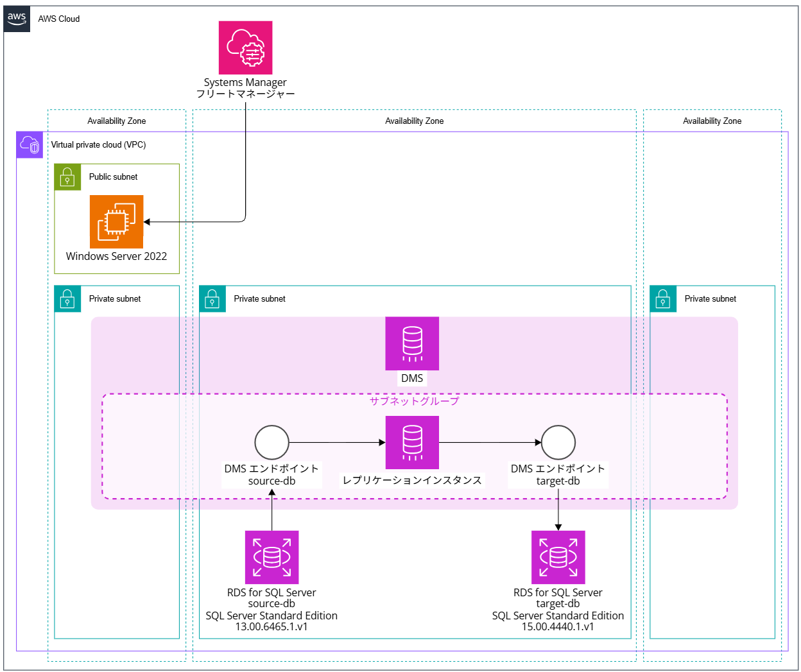Click the Windows Server 2022 EC2 icon
This screenshot has height=672, width=801.
pos(116,221)
